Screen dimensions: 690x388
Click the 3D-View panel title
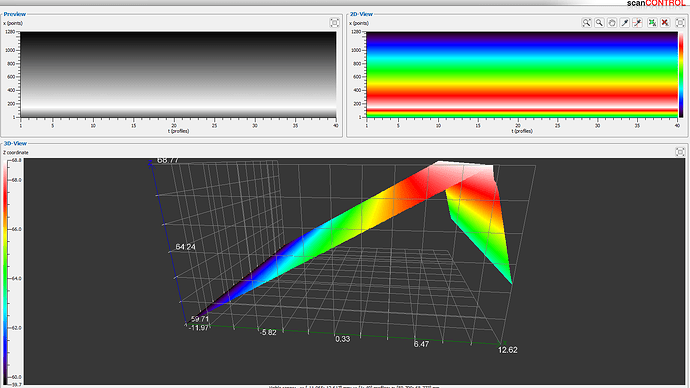[x=15, y=143]
